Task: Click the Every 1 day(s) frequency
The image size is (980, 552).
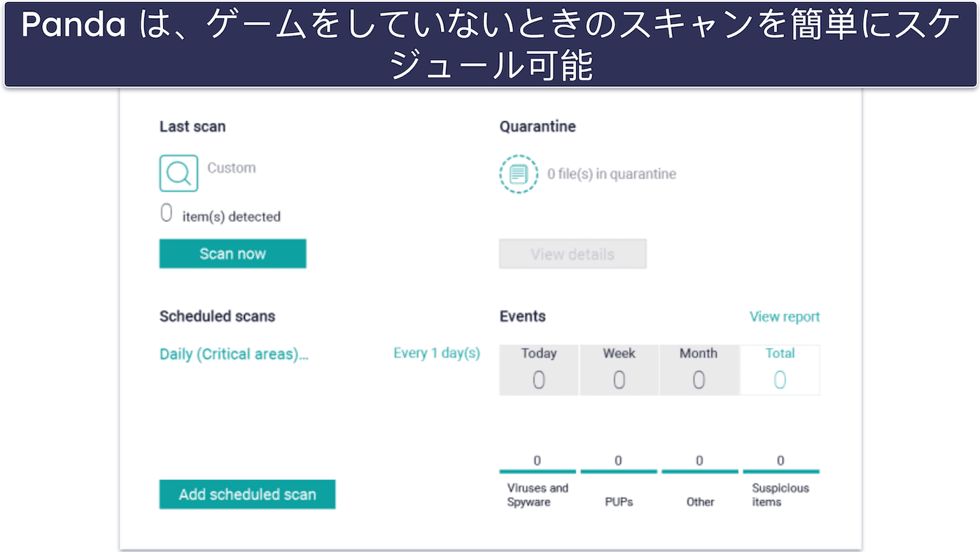Action: point(437,353)
